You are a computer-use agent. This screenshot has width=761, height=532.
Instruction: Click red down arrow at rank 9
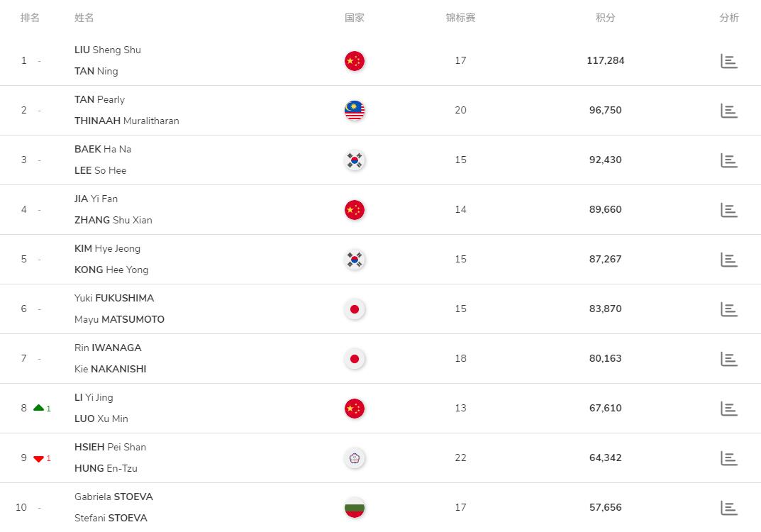point(39,459)
